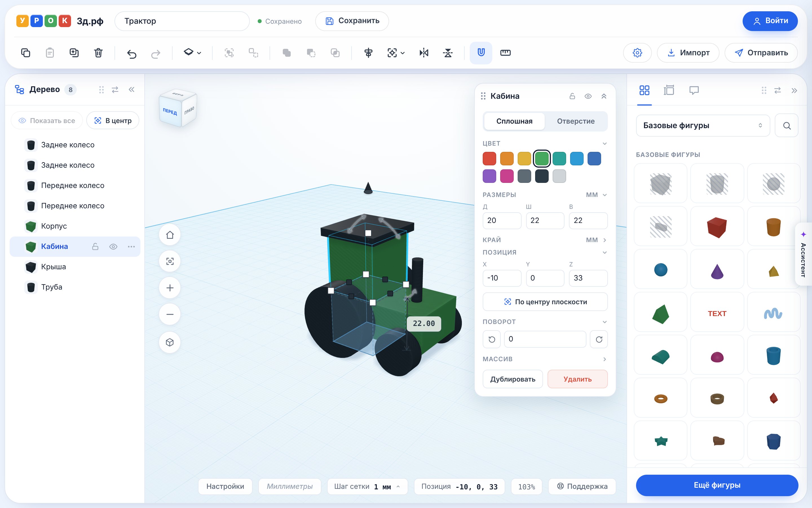Zoom in with the plus button
The image size is (812, 508).
click(170, 288)
